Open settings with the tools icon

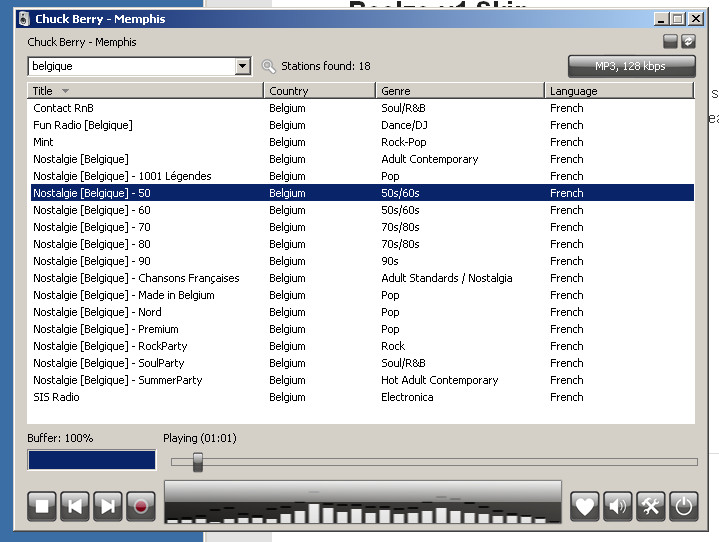pyautogui.click(x=651, y=506)
